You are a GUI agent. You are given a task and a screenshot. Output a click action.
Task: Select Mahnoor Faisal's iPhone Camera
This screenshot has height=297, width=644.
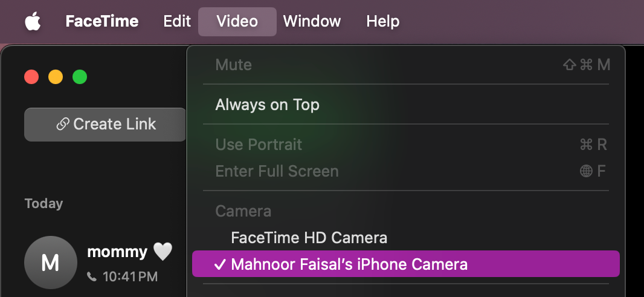click(x=406, y=264)
